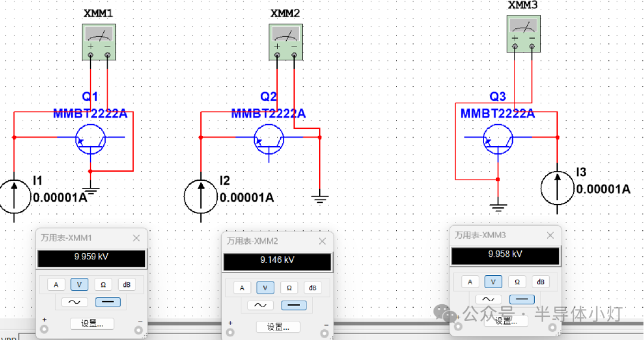This screenshot has width=644, height=340.
Task: Select the ground symbol right of I2
Action: 320,200
